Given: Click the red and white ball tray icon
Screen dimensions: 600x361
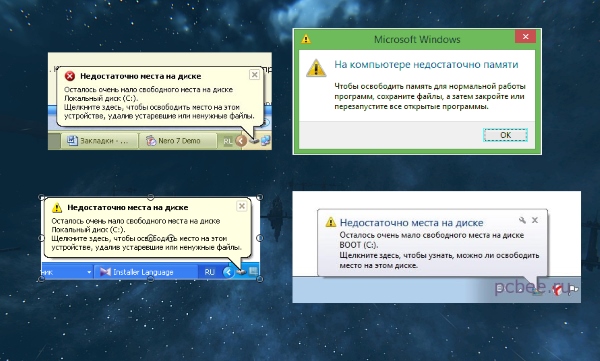Looking at the screenshot, I should coord(558,290).
